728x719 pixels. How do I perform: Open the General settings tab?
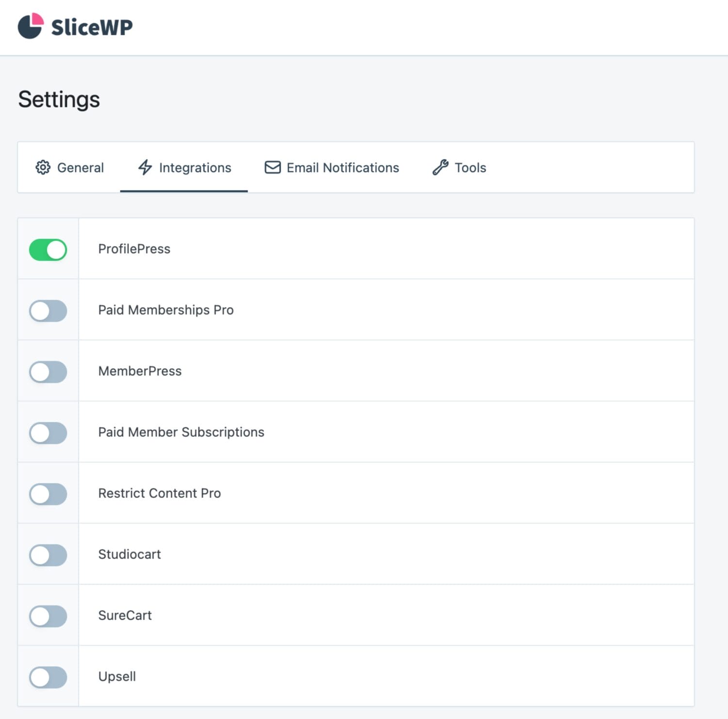[x=69, y=167]
